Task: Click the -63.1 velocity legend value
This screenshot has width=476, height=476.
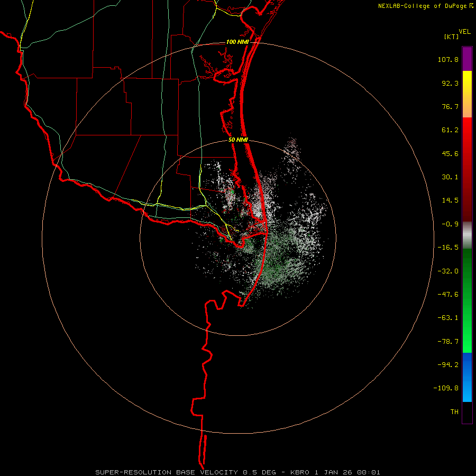Action: click(x=448, y=318)
